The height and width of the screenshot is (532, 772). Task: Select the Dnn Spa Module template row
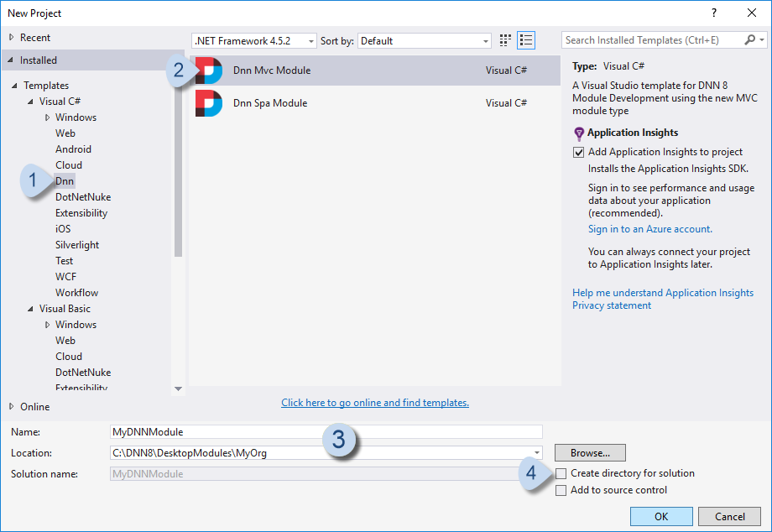tap(375, 103)
